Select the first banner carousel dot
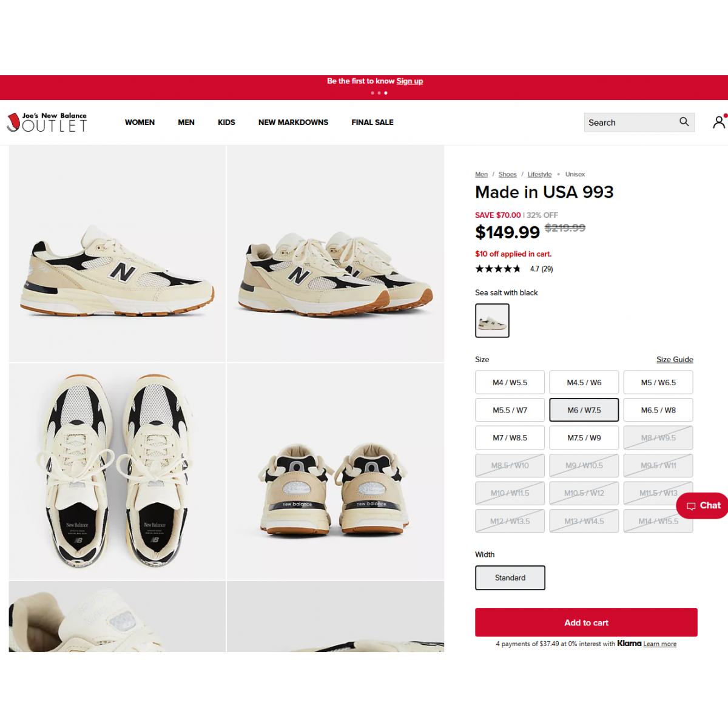The width and height of the screenshot is (728, 728). 372,93
